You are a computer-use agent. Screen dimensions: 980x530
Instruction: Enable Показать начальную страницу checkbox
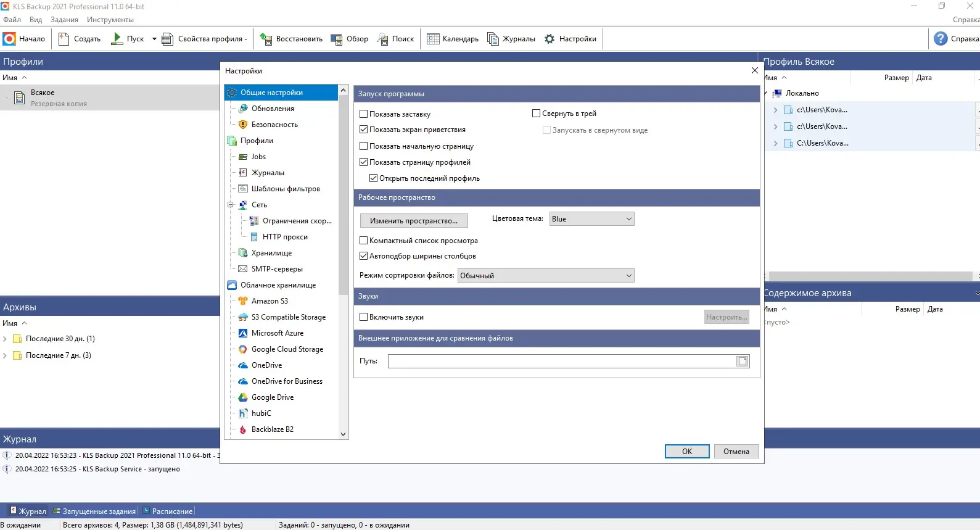pyautogui.click(x=364, y=146)
